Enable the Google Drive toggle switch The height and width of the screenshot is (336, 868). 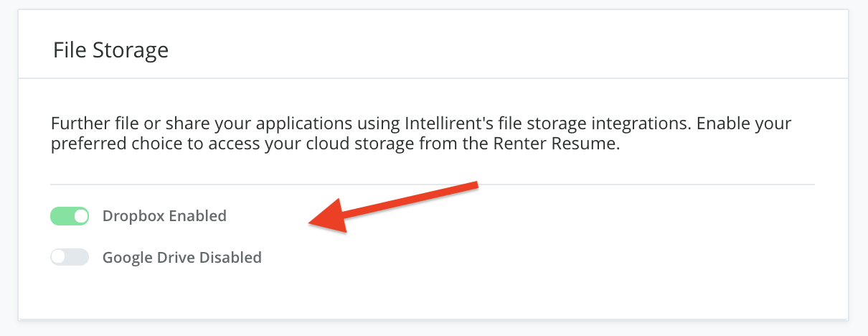click(x=70, y=257)
